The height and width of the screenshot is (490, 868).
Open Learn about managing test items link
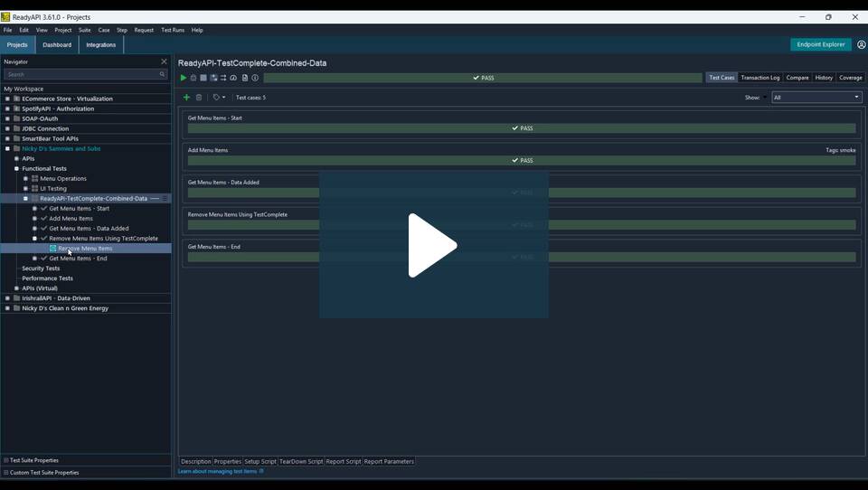218,471
